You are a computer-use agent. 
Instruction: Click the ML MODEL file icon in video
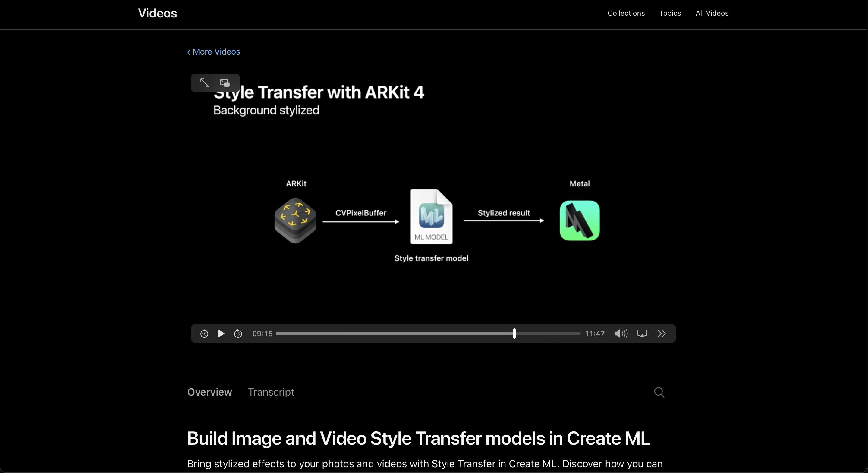tap(431, 217)
